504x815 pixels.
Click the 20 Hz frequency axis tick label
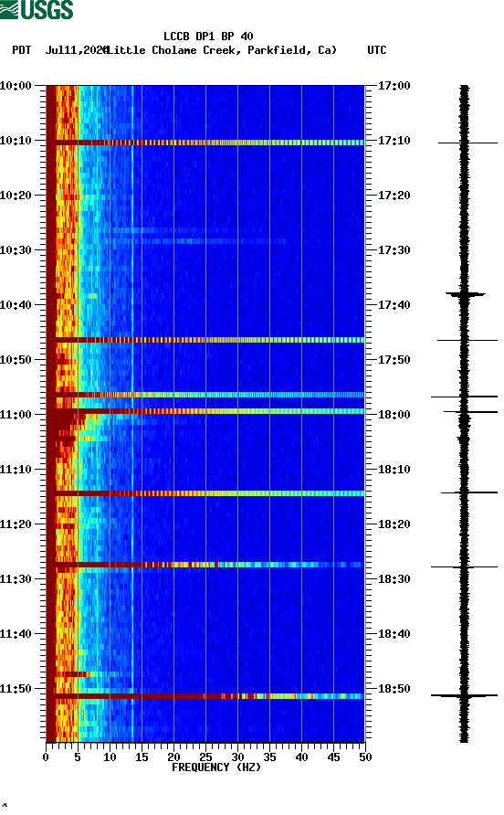[x=173, y=757]
